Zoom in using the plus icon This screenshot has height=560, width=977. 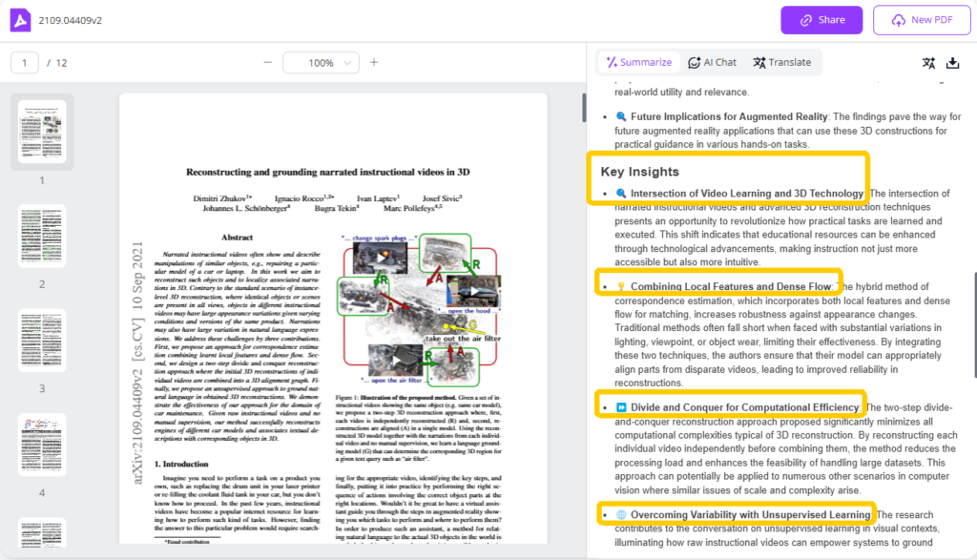tap(373, 62)
